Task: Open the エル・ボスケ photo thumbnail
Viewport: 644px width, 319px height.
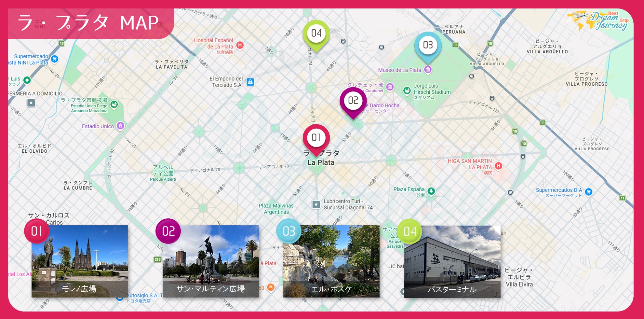Action: pos(331,261)
